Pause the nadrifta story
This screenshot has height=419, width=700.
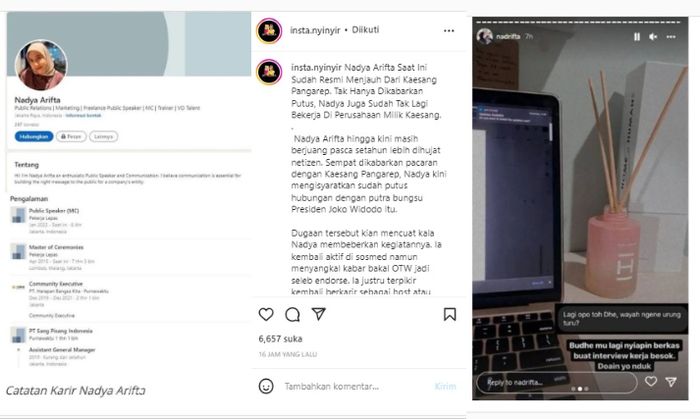[637, 37]
